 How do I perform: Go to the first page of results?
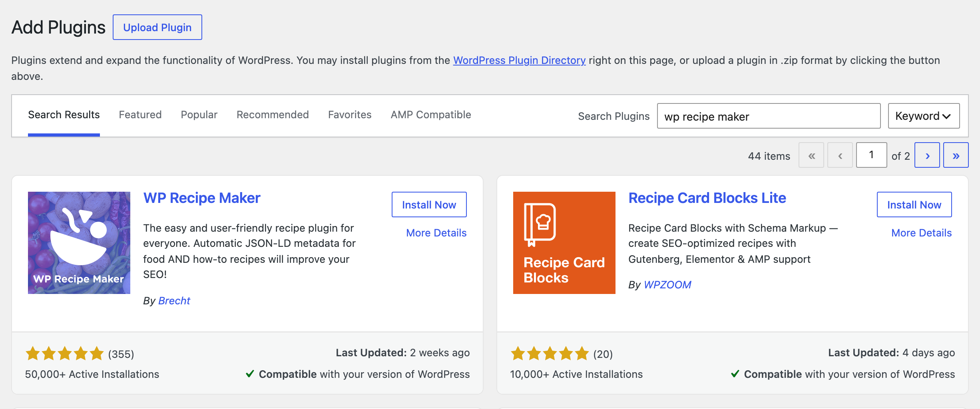(811, 155)
